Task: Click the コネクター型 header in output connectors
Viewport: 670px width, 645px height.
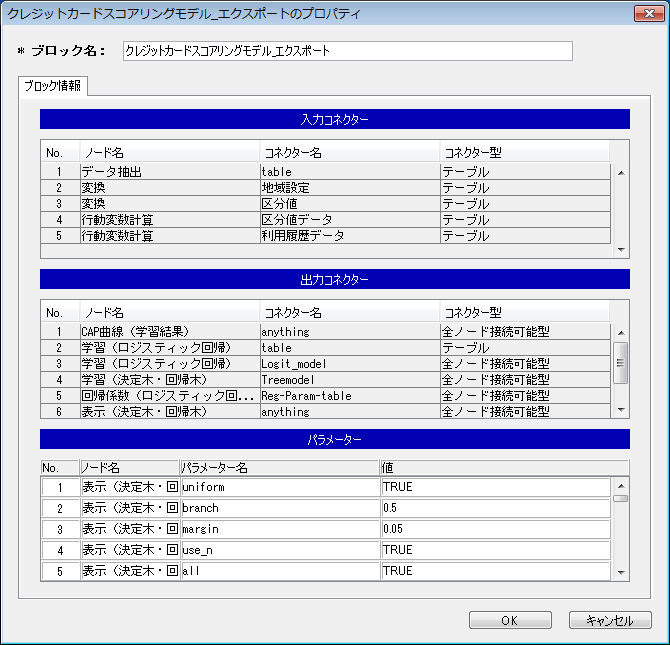Action: pos(523,313)
